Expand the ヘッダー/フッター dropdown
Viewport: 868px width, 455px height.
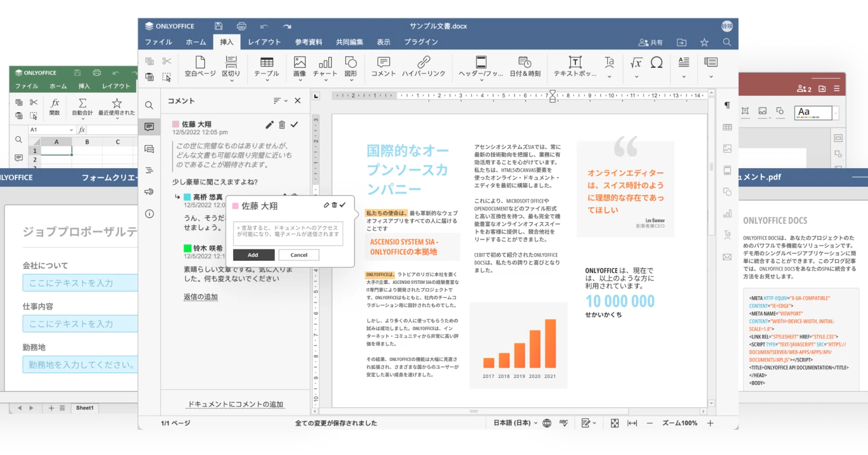pos(481,80)
